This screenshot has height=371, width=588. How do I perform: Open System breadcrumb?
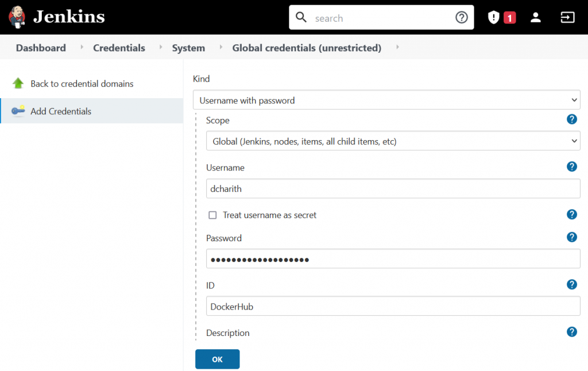coord(188,48)
